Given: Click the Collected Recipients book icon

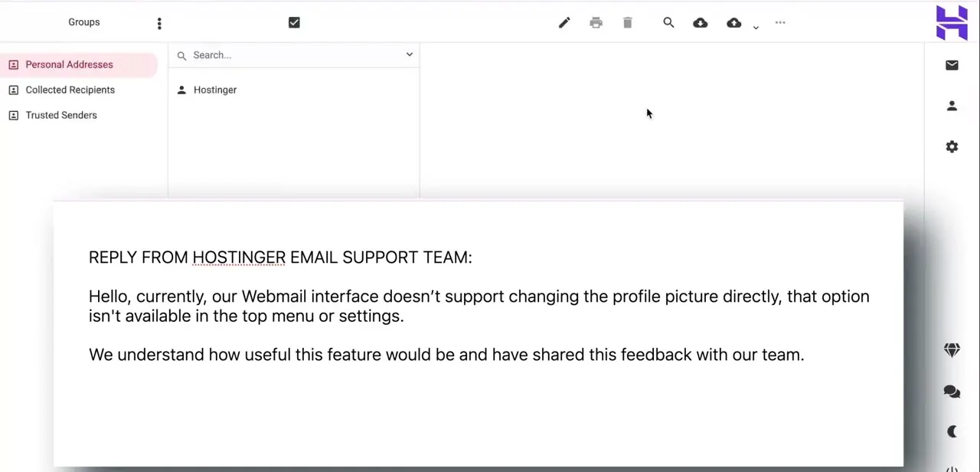Looking at the screenshot, I should tap(13, 90).
